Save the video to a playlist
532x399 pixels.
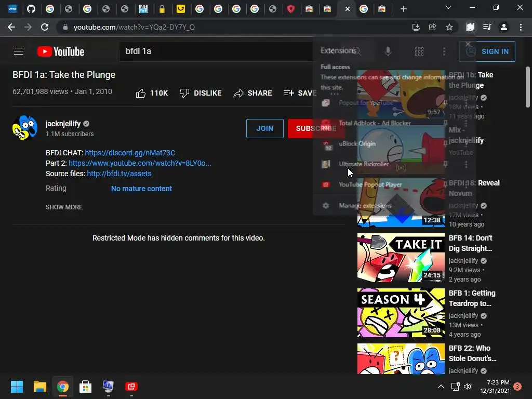[300, 93]
